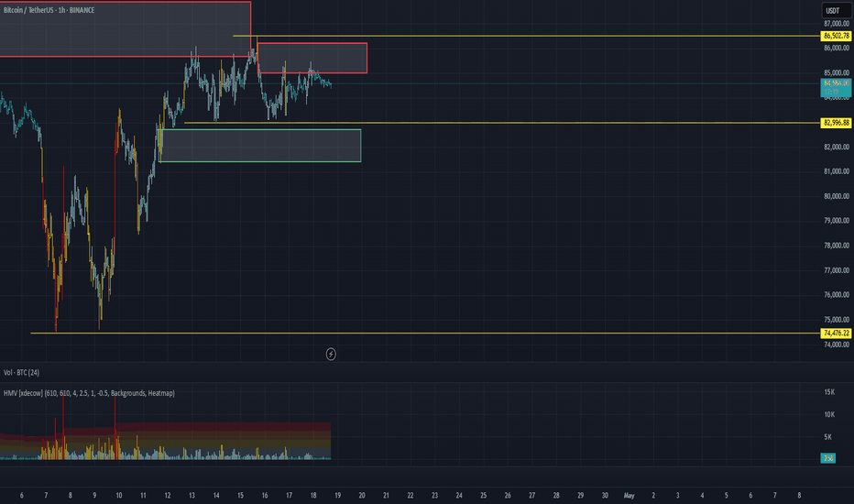
Task: Click date 10 on the time axis
Action: [119, 495]
